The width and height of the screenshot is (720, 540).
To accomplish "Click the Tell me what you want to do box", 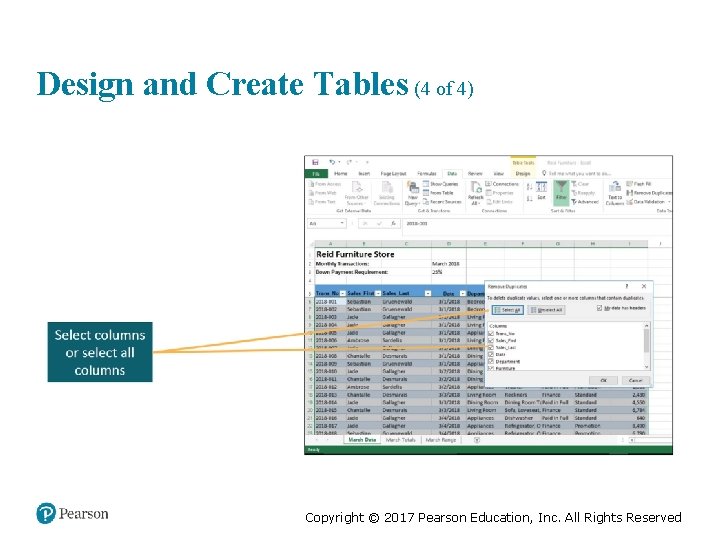I will point(577,174).
